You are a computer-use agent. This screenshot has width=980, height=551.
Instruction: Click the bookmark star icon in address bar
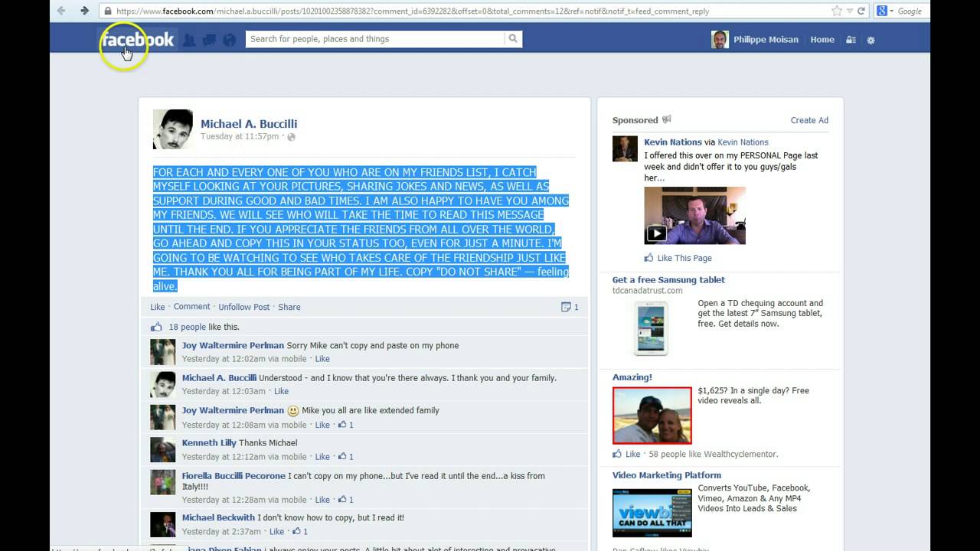coord(837,11)
